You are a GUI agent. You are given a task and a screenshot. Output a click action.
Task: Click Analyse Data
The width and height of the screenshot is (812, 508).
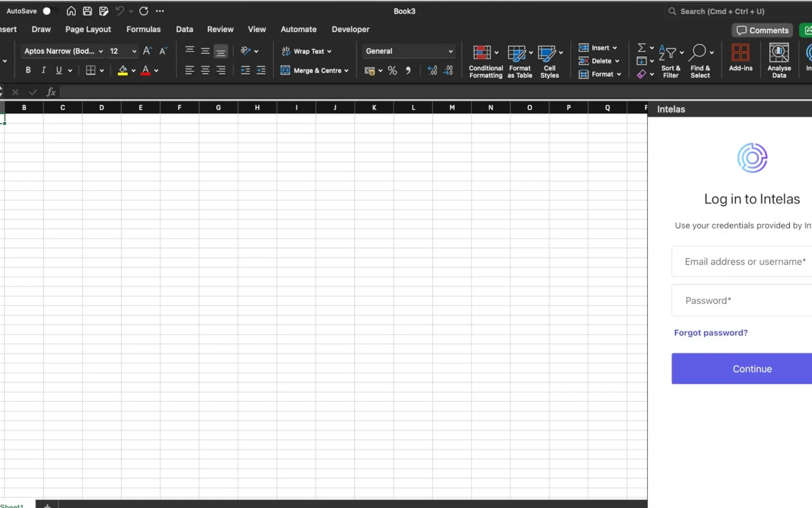pyautogui.click(x=779, y=61)
